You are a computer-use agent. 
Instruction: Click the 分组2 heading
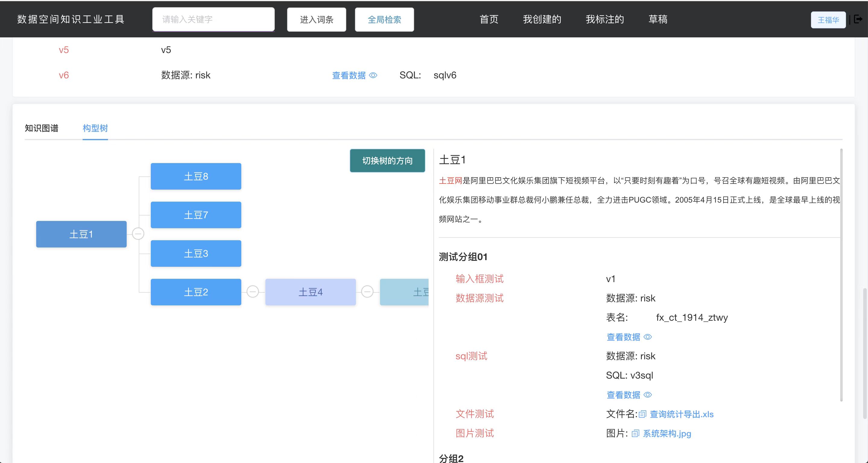pyautogui.click(x=451, y=458)
